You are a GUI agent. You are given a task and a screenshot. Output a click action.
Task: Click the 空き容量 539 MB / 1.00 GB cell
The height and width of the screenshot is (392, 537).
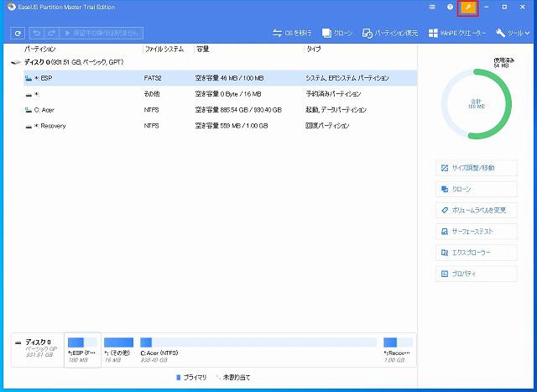pos(232,126)
